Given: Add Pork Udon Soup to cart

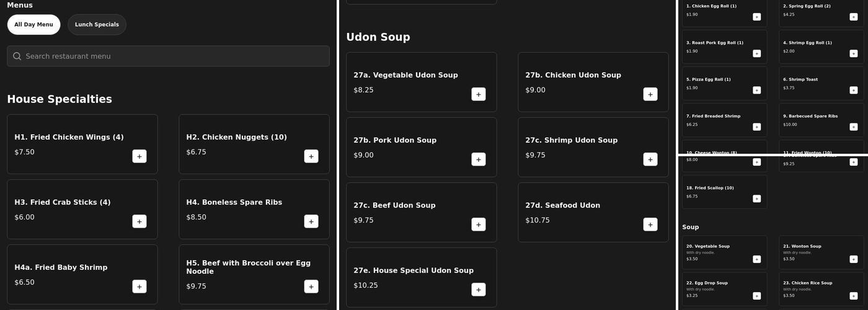Looking at the screenshot, I should 478,159.
